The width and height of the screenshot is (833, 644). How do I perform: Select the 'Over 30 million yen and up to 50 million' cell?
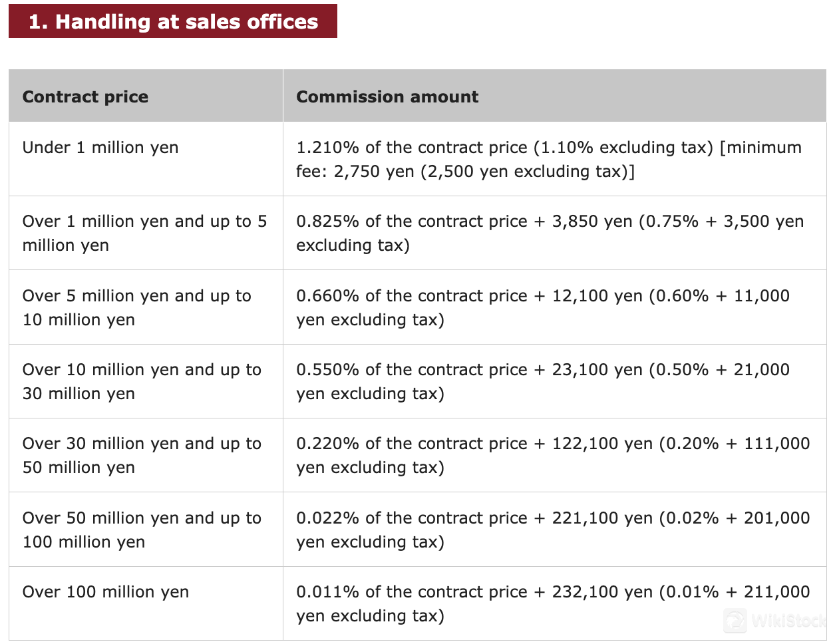tap(142, 455)
